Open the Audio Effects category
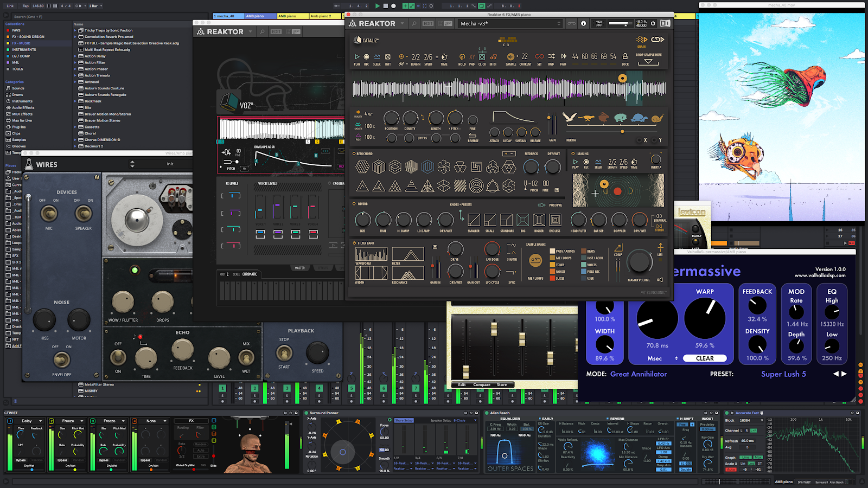This screenshot has width=868, height=488. click(23, 107)
